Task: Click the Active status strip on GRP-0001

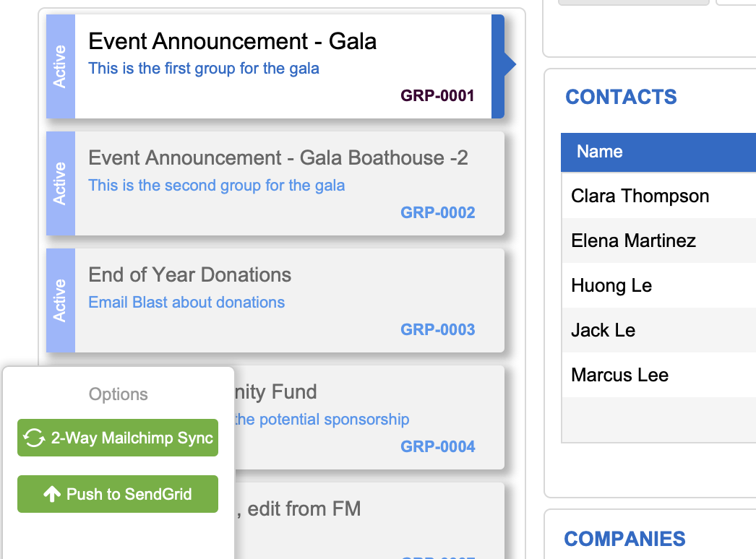Action: click(60, 66)
